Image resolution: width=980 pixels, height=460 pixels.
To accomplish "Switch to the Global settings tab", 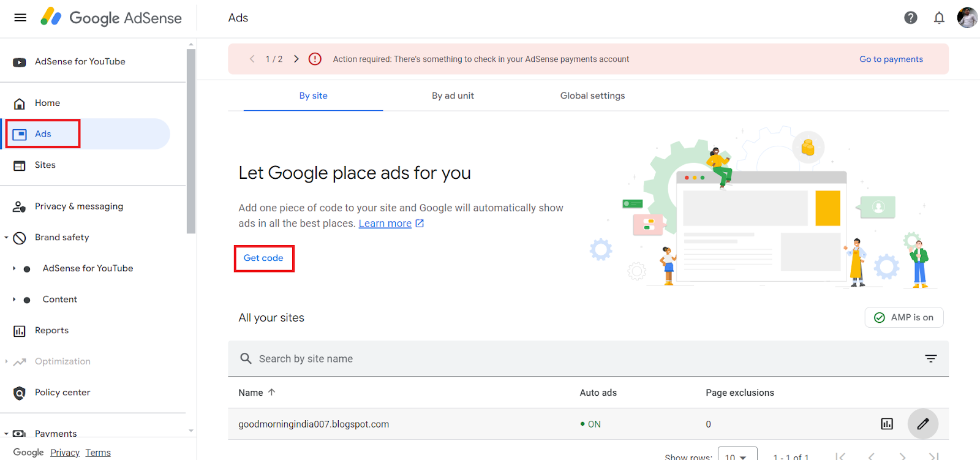I will tap(592, 96).
